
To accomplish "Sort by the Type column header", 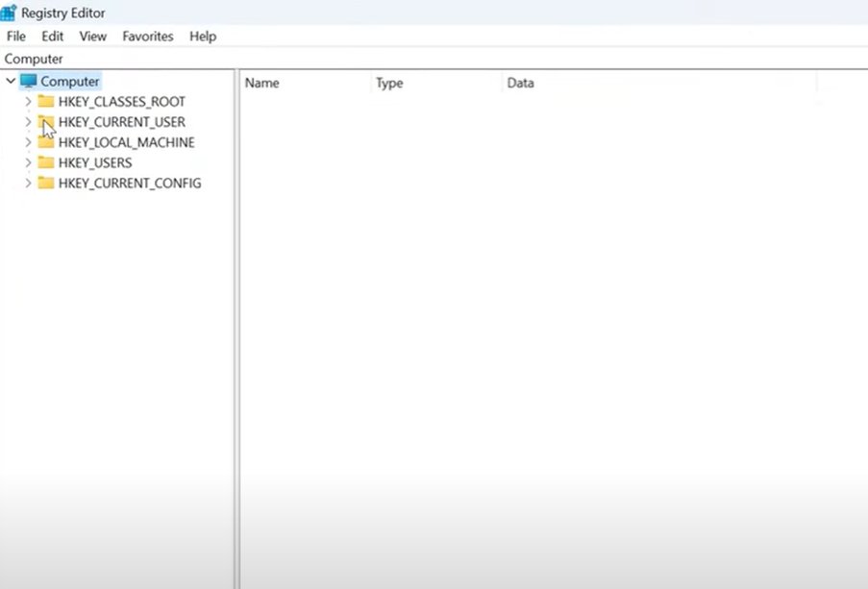I will tap(388, 83).
